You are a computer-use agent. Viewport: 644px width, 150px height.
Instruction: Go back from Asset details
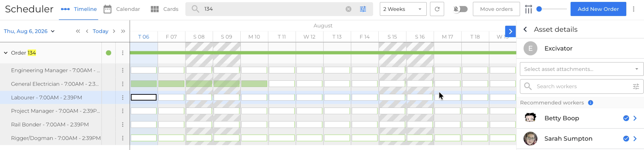[x=525, y=29]
